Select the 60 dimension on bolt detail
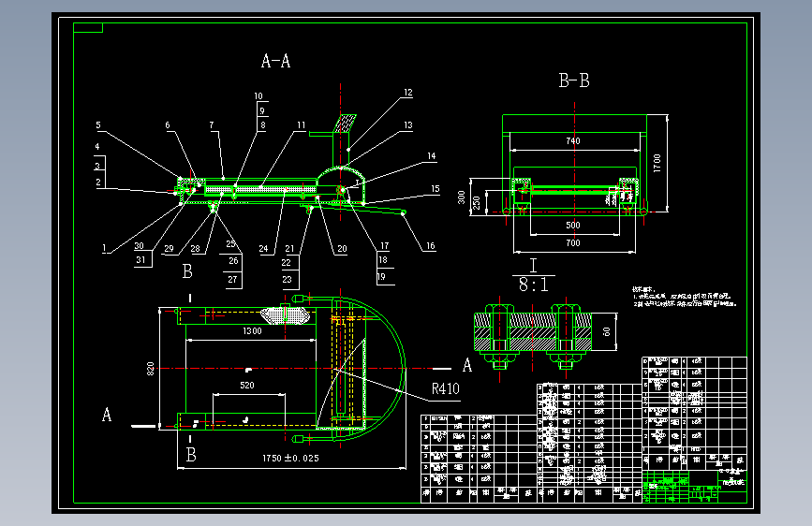Viewport: 812px width, 526px height. (606, 331)
